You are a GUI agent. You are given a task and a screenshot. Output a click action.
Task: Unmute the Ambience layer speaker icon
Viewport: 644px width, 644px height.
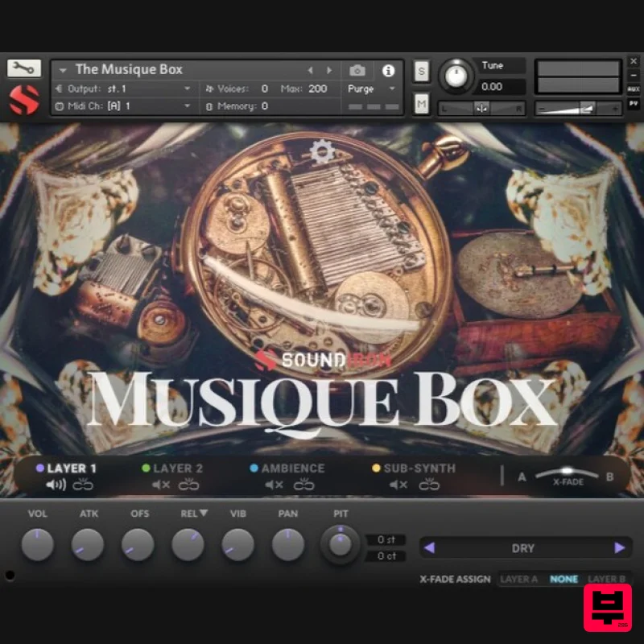(274, 485)
